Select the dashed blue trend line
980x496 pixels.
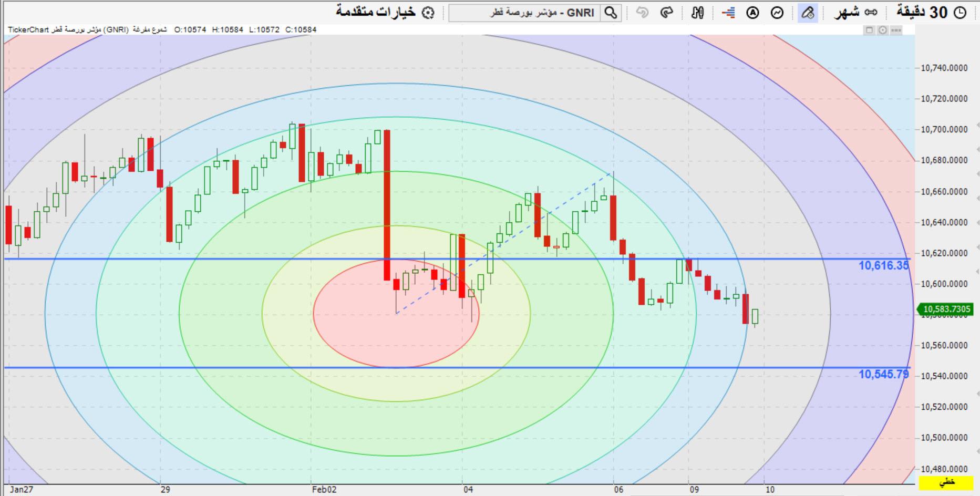pyautogui.click(x=504, y=243)
